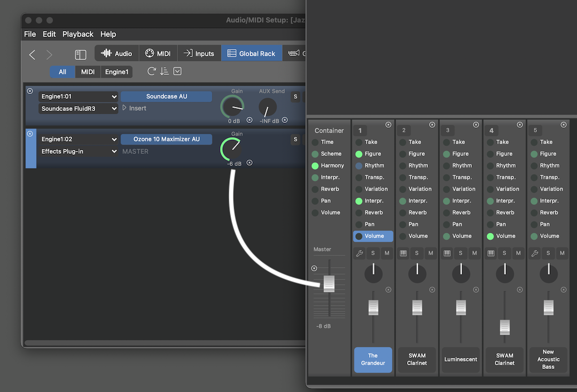
Task: Click x icon atop track 1 column
Action: click(388, 124)
